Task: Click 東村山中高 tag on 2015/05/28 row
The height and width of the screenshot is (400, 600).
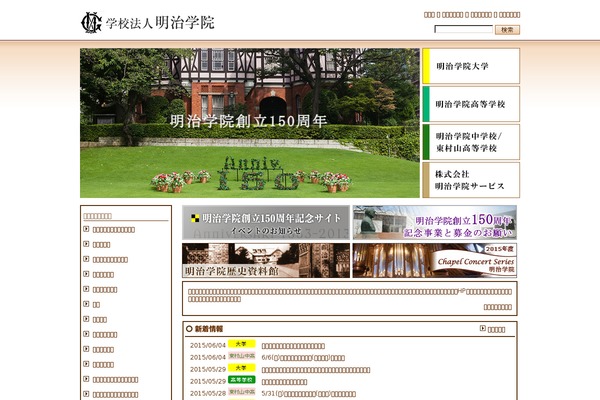Action: (x=241, y=392)
